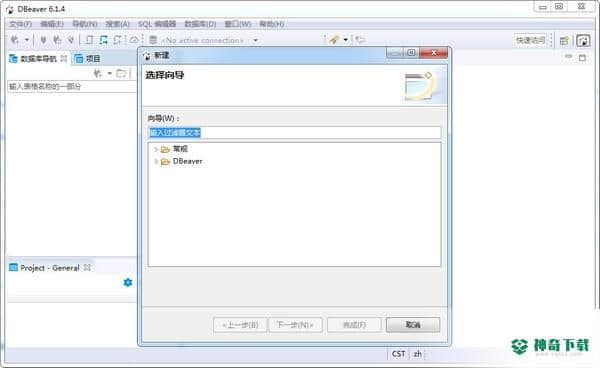The height and width of the screenshot is (368, 600).
Task: Click the navigator panel connection plug icon
Action: pos(98,73)
